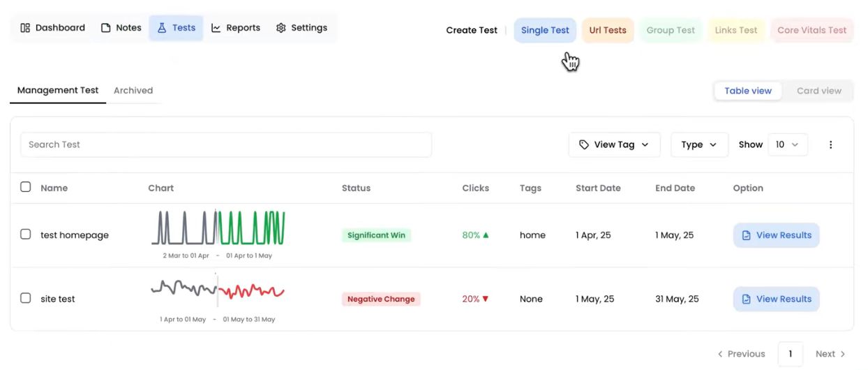The height and width of the screenshot is (370, 868).
Task: Click the Tests flask icon
Action: point(162,28)
